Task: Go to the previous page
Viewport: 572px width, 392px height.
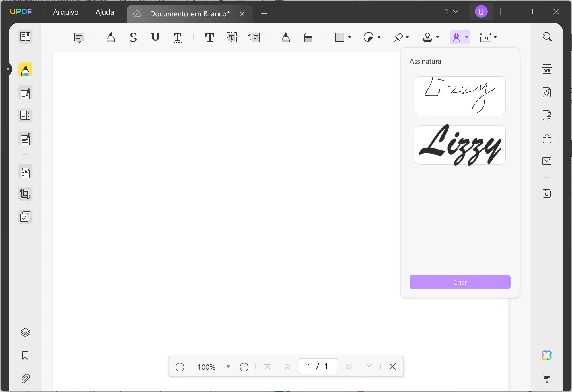Action: click(x=287, y=367)
